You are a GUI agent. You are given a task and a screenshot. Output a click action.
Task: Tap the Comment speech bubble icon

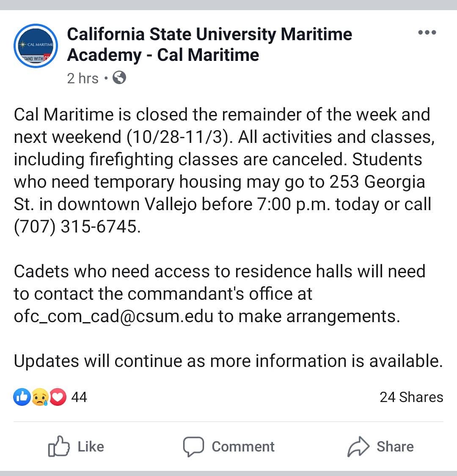193,446
